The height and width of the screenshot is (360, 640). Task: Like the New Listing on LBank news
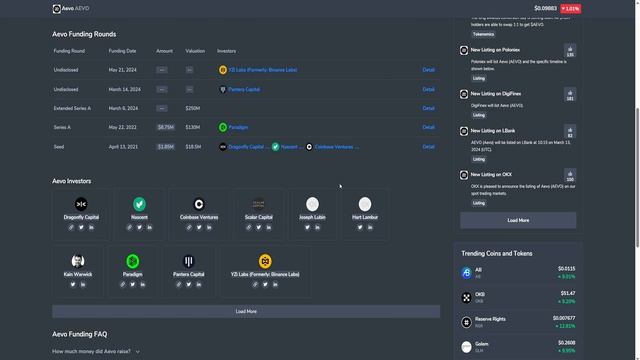(x=570, y=132)
